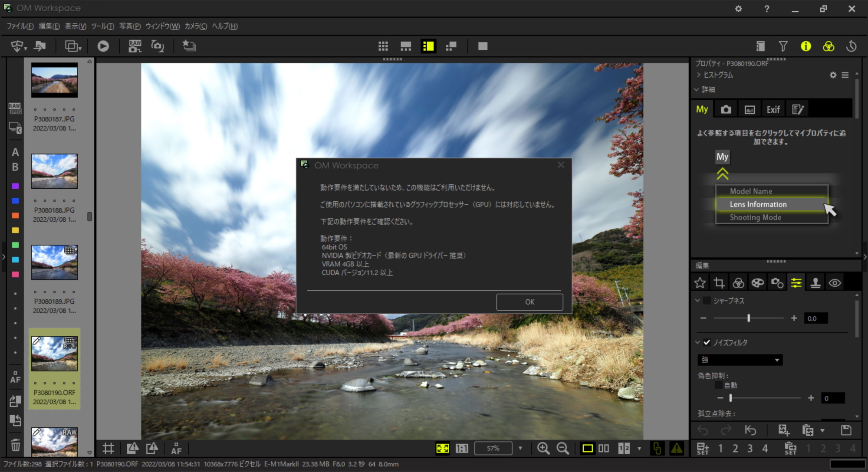Open the properties panel gear settings

833,75
